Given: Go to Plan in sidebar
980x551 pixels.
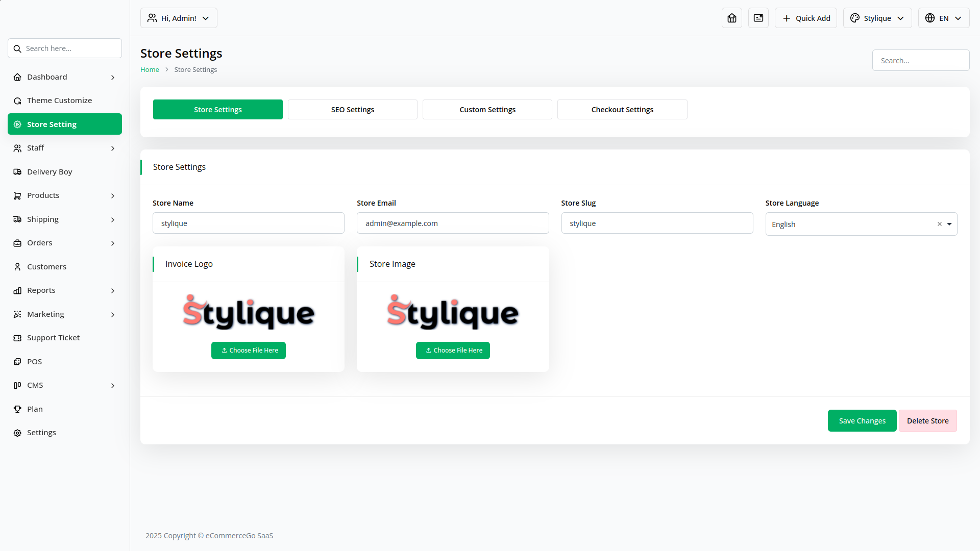Looking at the screenshot, I should point(35,409).
